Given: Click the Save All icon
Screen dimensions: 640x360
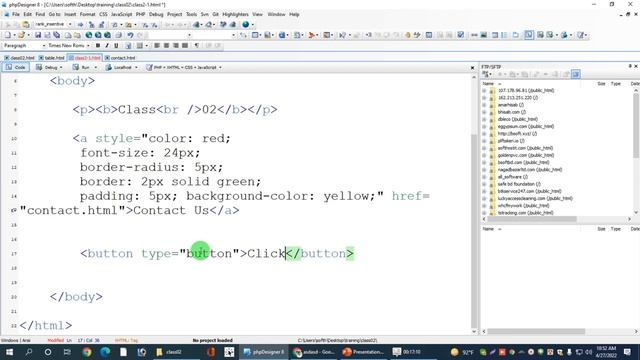Looking at the screenshot, I should click(57, 35).
